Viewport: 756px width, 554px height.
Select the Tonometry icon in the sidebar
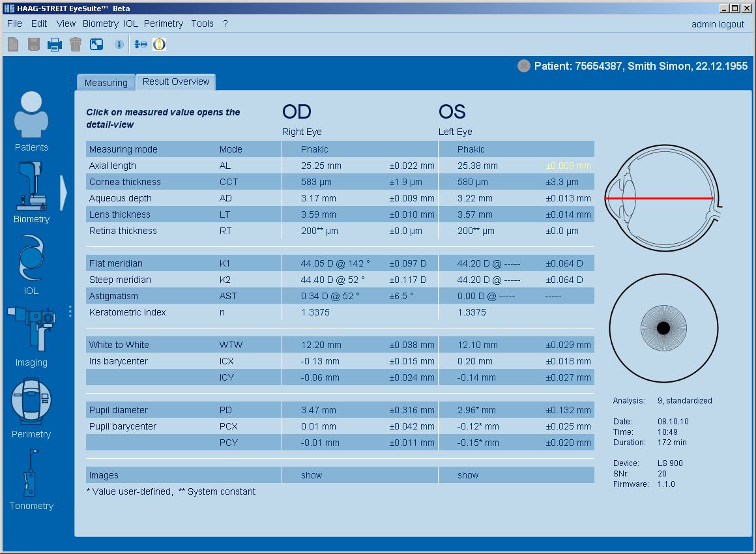(31, 480)
